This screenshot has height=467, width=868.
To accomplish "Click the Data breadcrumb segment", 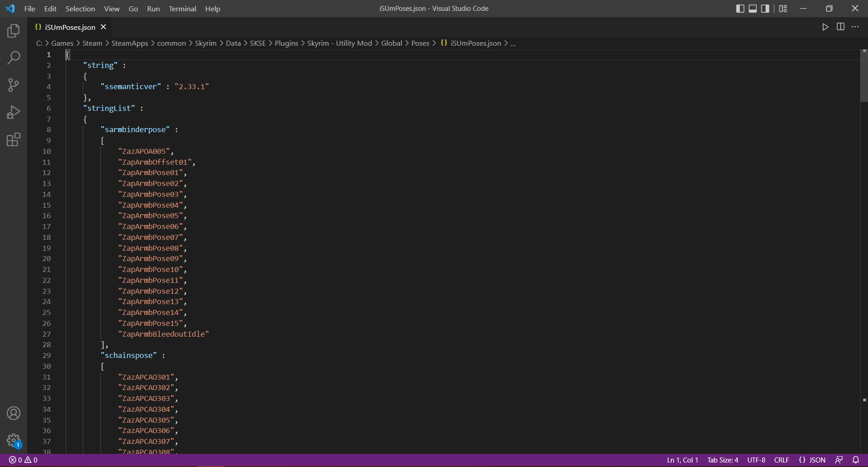I will (233, 43).
